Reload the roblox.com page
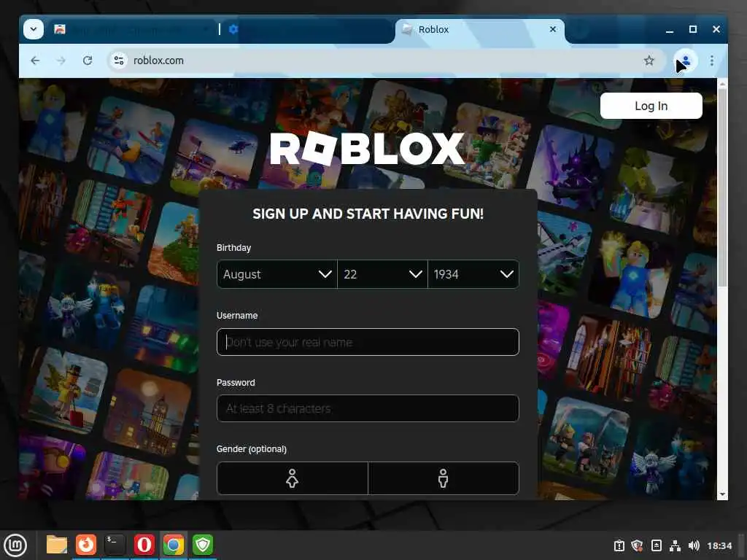The width and height of the screenshot is (747, 560). (88, 61)
